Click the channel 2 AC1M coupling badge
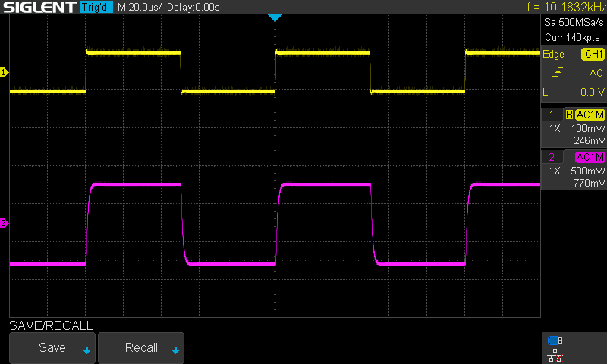The height and width of the screenshot is (364, 607). [590, 157]
